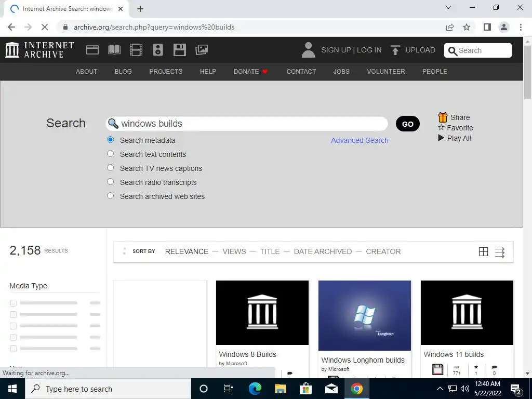Click the header Search box
Image resolution: width=532 pixels, height=399 pixels.
(x=478, y=50)
